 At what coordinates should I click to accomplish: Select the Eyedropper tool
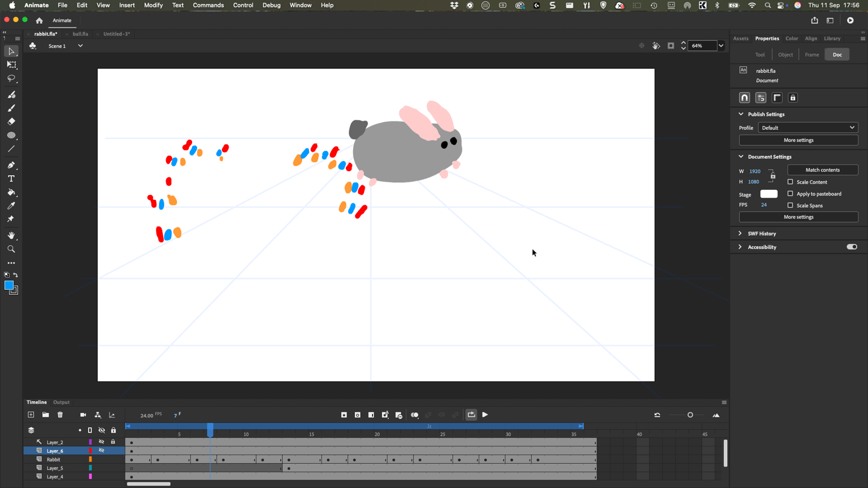tap(11, 206)
